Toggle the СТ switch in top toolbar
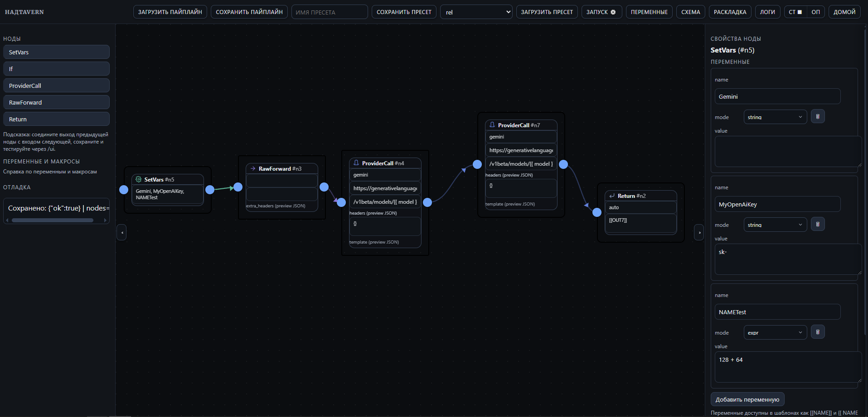Viewport: 868px width, 417px height. [x=795, y=12]
